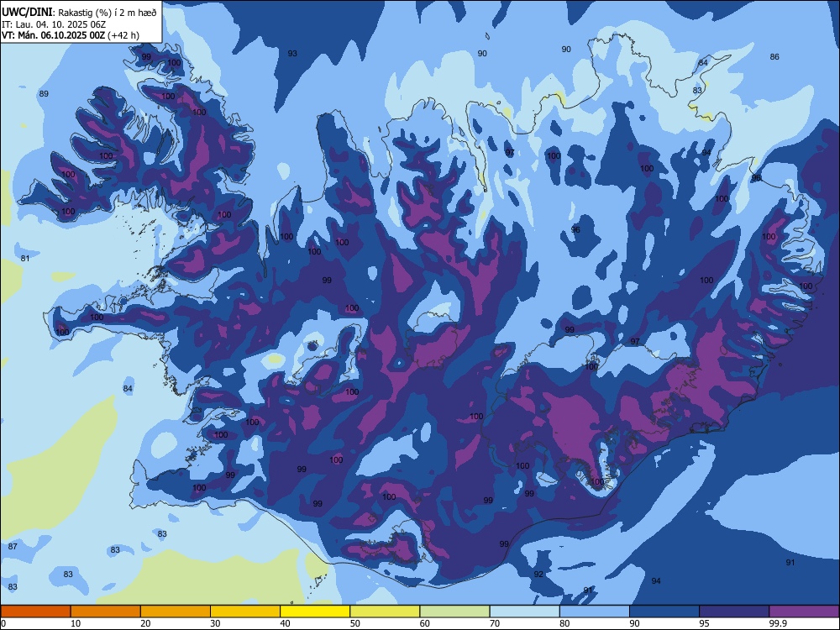Click the '89' humidity value on the map

[44, 94]
